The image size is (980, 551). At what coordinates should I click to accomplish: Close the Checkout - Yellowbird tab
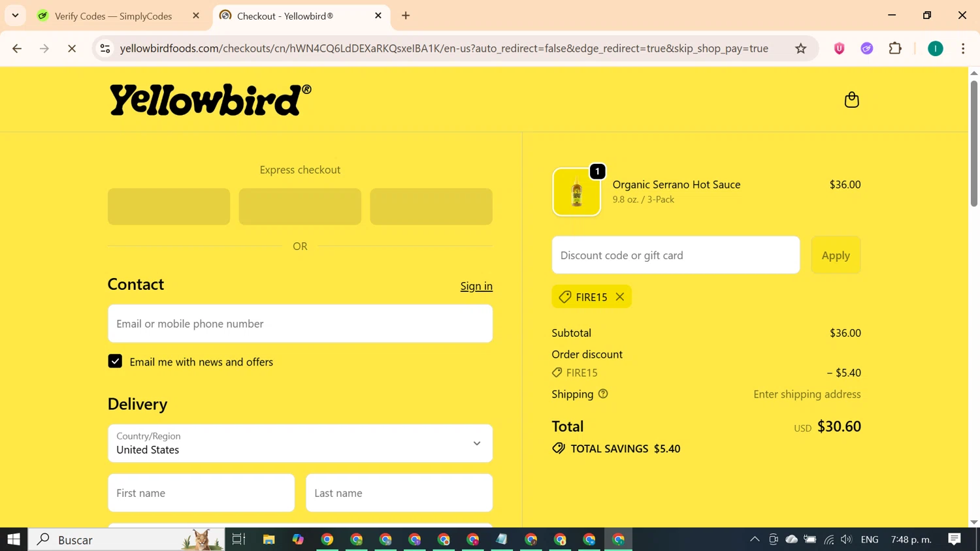point(378,16)
